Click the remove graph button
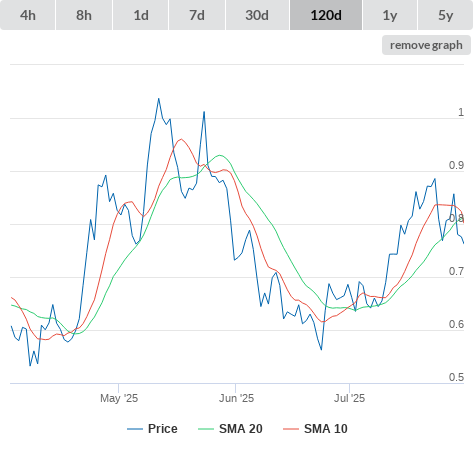 click(x=426, y=45)
